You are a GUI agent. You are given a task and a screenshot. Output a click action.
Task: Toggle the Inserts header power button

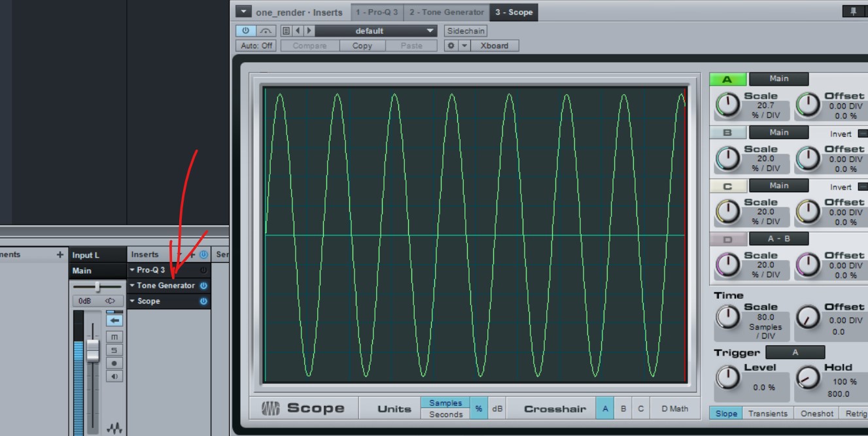tap(203, 254)
